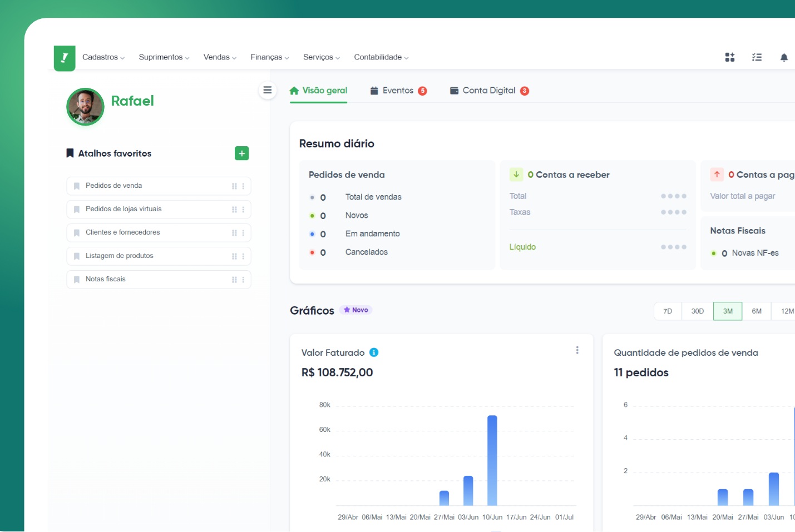795x532 pixels.
Task: Click drag handle on Notas fiscais shortcut
Action: (x=234, y=280)
